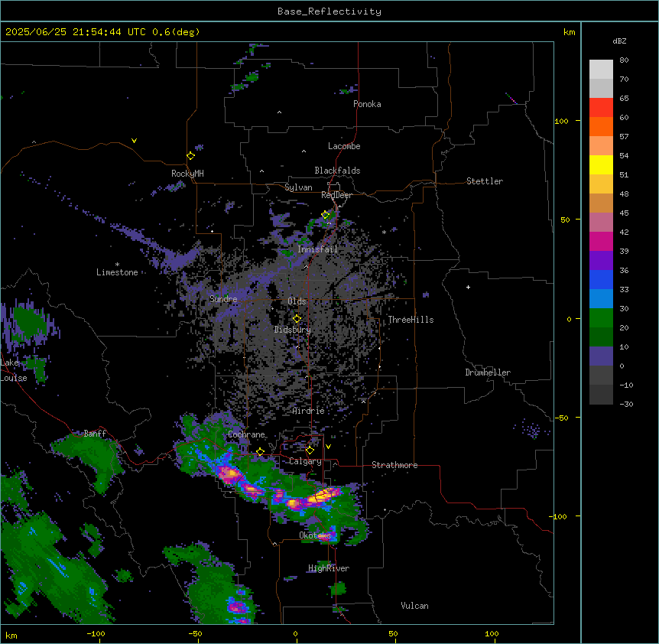
Task: Click the km unit label at top right
Action: 569,32
